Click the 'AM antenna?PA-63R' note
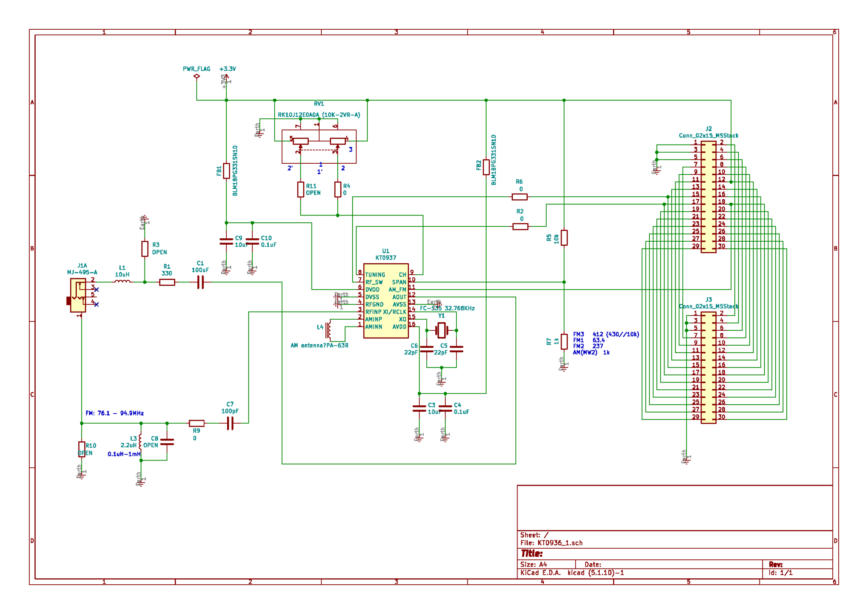This screenshot has height=614, width=868. click(x=320, y=346)
